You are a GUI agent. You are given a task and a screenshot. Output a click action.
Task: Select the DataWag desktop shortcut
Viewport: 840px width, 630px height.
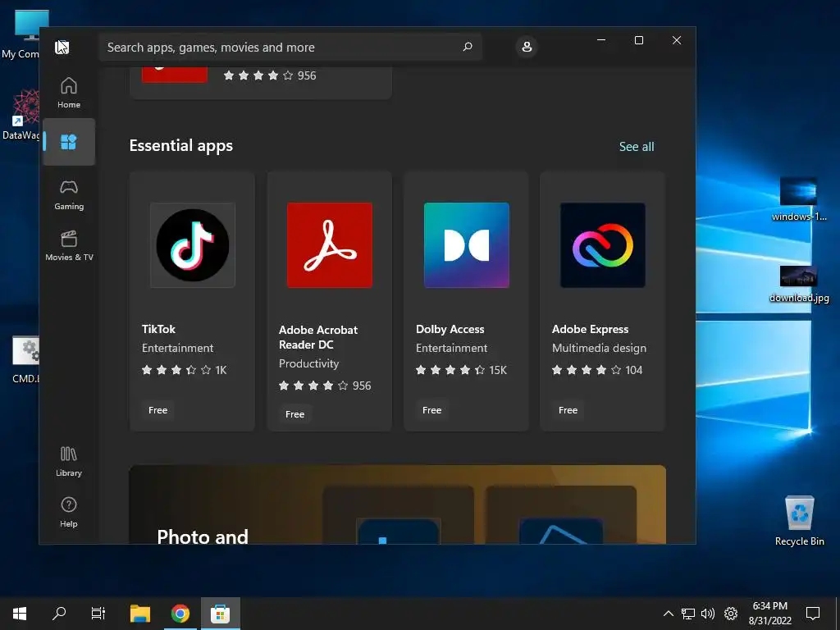pos(21,114)
